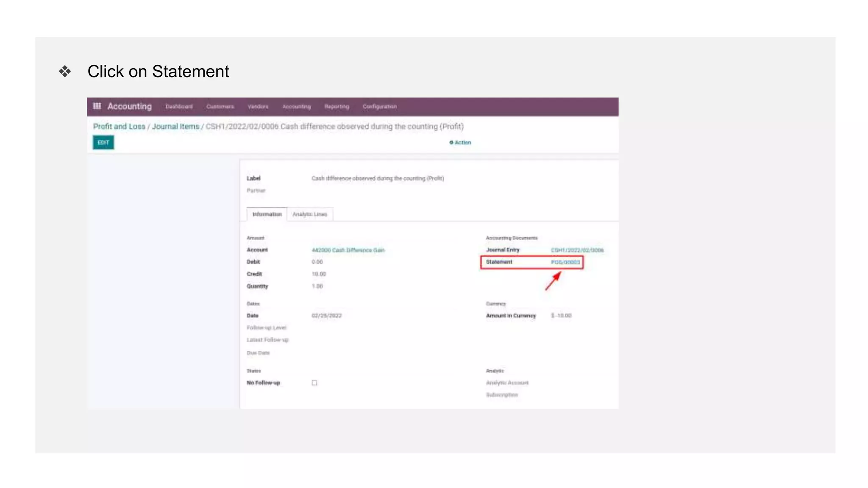Viewport: 868px width, 488px height.
Task: Click the Action gear dropdown
Action: (x=460, y=142)
